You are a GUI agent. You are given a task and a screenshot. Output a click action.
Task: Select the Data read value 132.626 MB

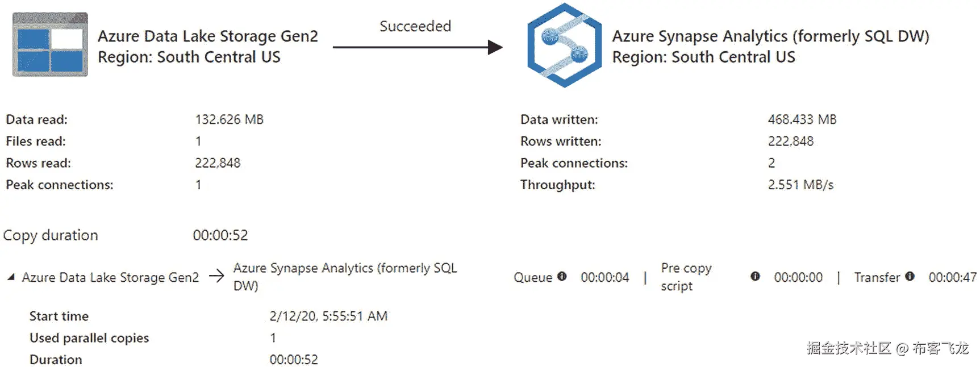click(230, 119)
